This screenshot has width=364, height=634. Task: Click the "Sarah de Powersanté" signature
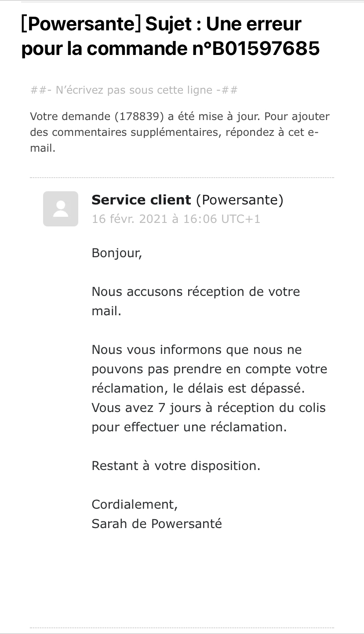157,524
